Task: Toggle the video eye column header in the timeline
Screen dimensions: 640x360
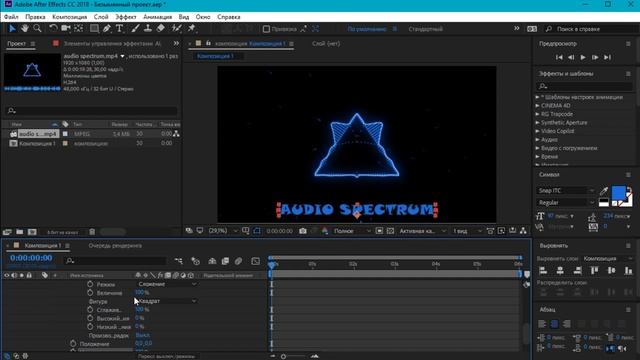Action: 6,276
